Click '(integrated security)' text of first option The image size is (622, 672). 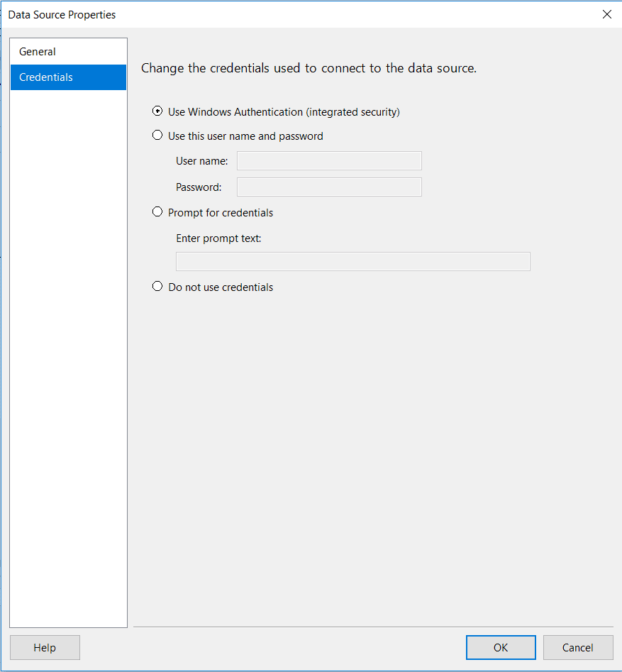point(352,112)
